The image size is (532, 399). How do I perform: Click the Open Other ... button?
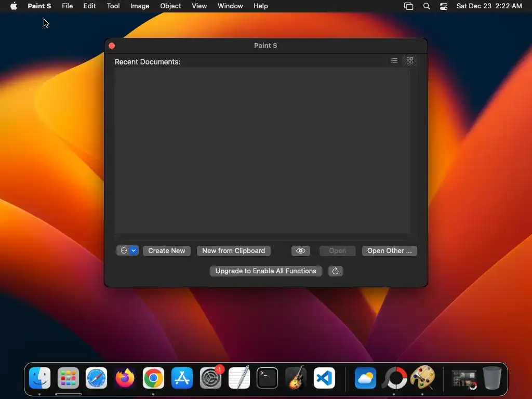(x=389, y=251)
